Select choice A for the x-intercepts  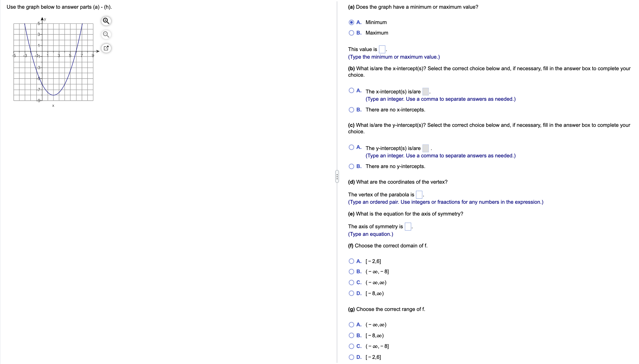click(x=351, y=90)
